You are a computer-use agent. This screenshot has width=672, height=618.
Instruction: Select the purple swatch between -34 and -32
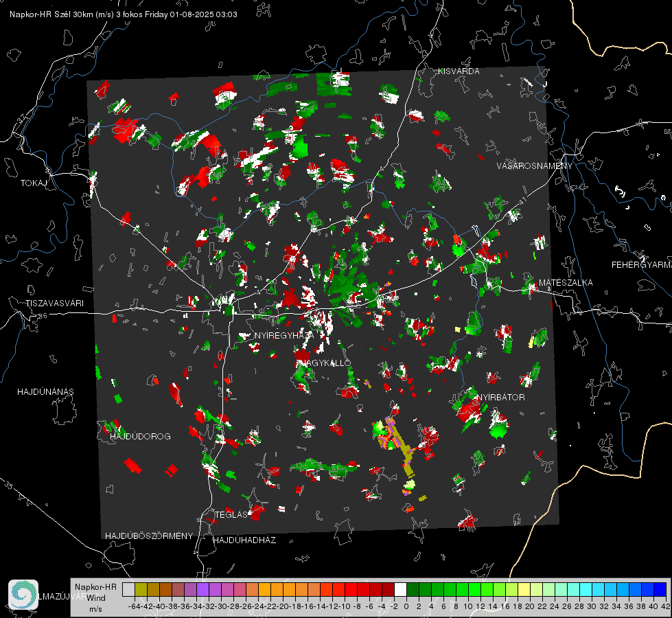point(202,589)
